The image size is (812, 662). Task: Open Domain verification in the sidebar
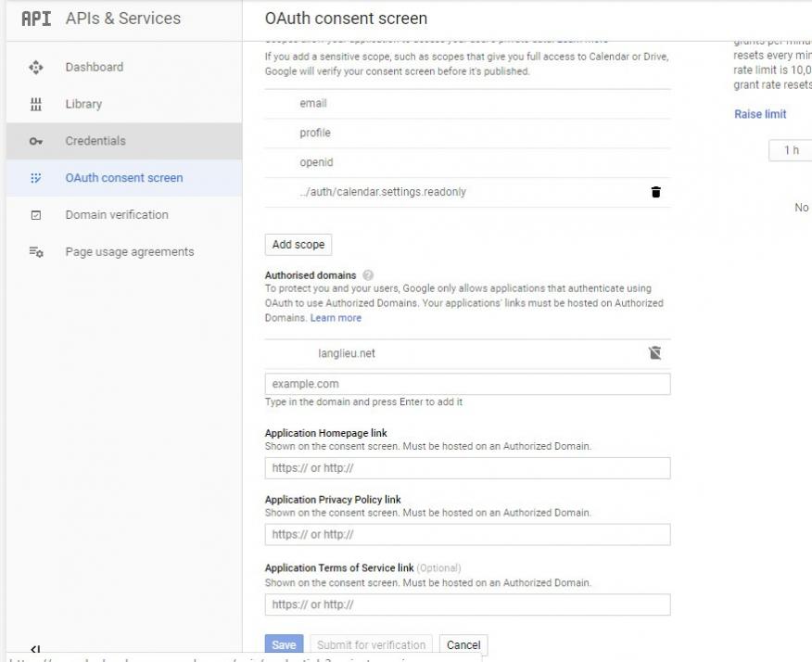tap(116, 215)
